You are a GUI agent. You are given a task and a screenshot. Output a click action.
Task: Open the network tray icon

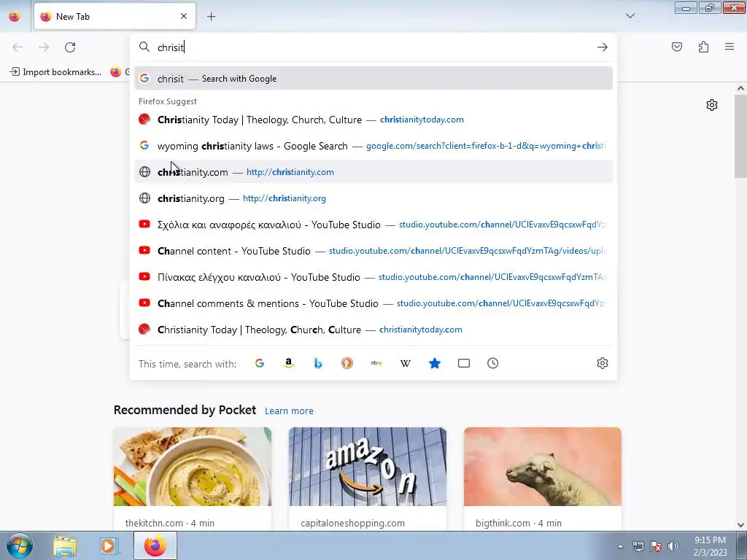pos(638,546)
